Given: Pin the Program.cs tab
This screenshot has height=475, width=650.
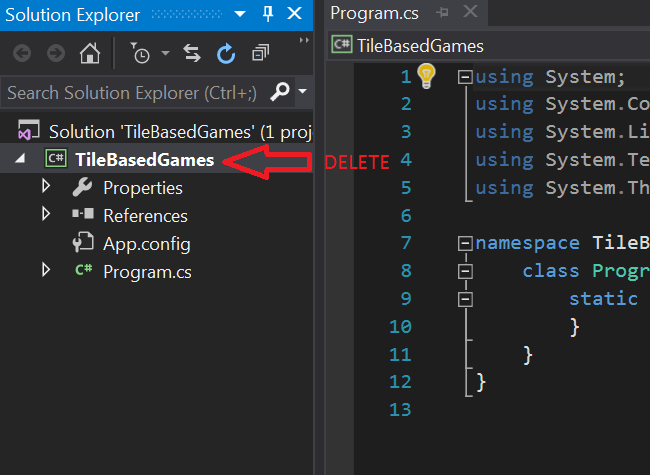Looking at the screenshot, I should [444, 13].
